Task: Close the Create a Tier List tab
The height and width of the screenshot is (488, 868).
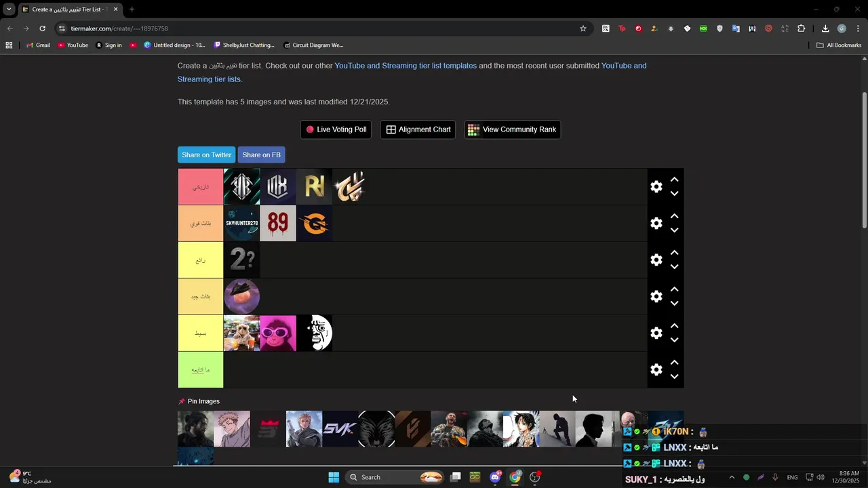Action: pyautogui.click(x=115, y=9)
